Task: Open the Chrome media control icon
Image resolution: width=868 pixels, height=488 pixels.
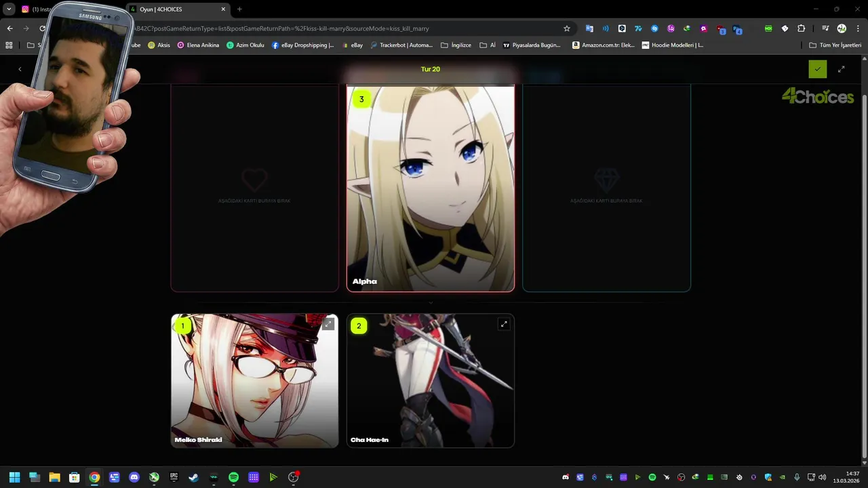Action: (x=825, y=28)
